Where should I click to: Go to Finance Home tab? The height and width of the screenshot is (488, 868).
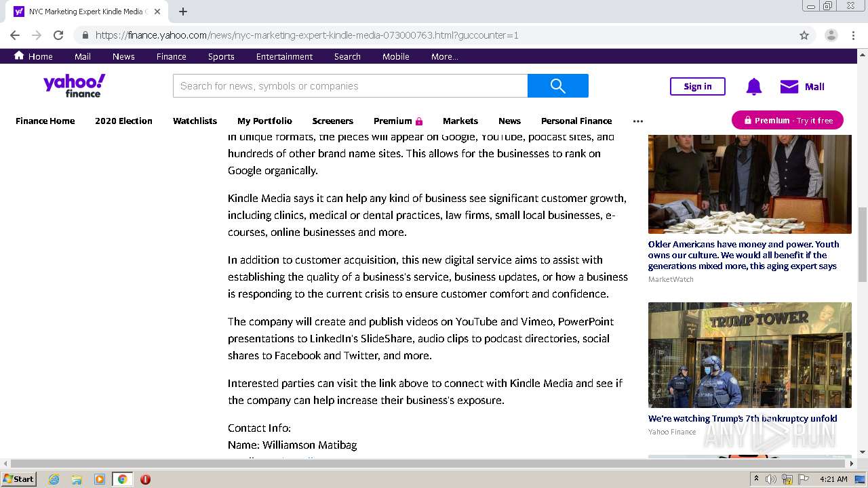click(45, 121)
